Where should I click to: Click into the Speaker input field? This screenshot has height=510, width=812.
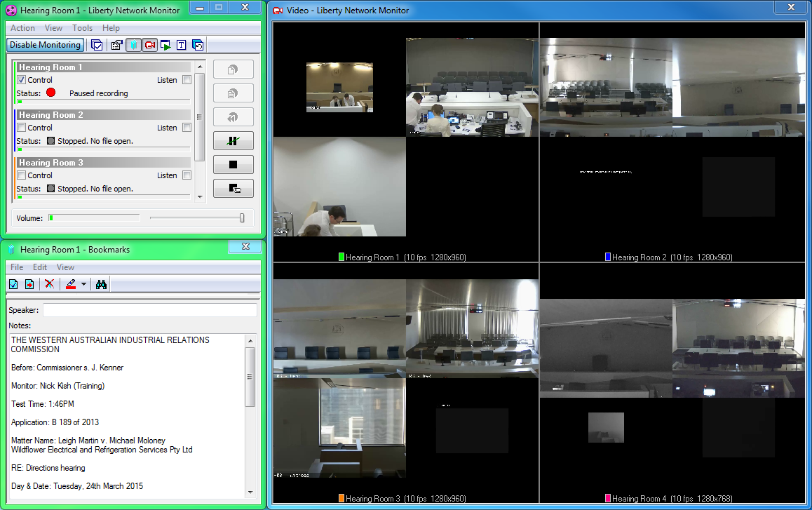(x=149, y=310)
